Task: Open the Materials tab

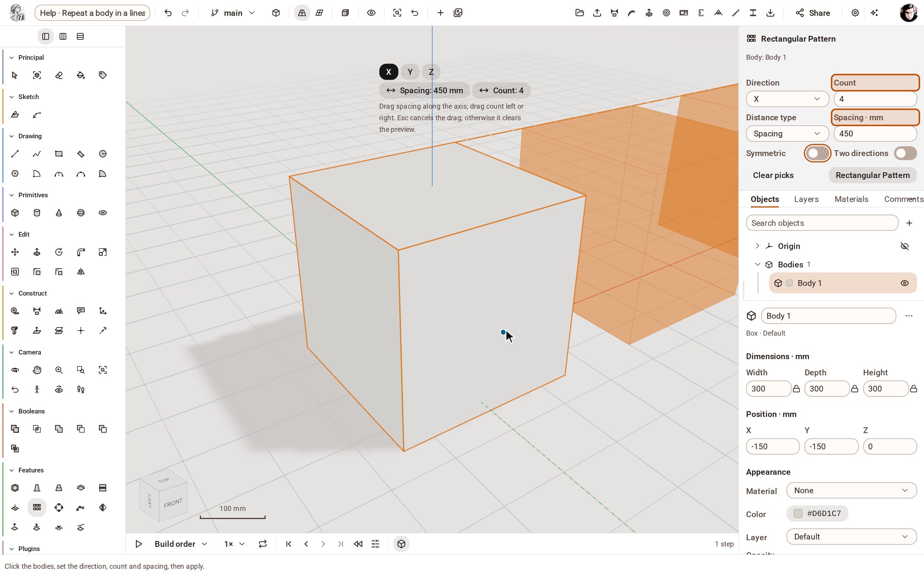Action: pyautogui.click(x=851, y=199)
